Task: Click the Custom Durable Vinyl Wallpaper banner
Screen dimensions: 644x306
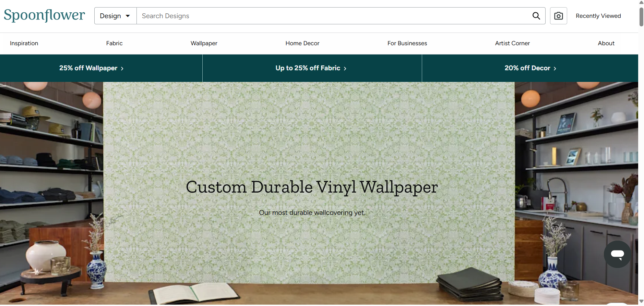Action: [312, 187]
